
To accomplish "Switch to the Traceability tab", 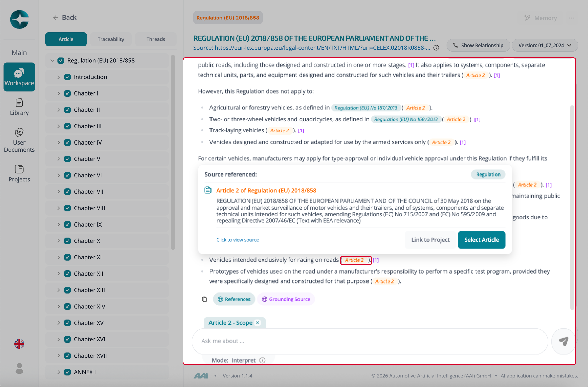I will [111, 39].
